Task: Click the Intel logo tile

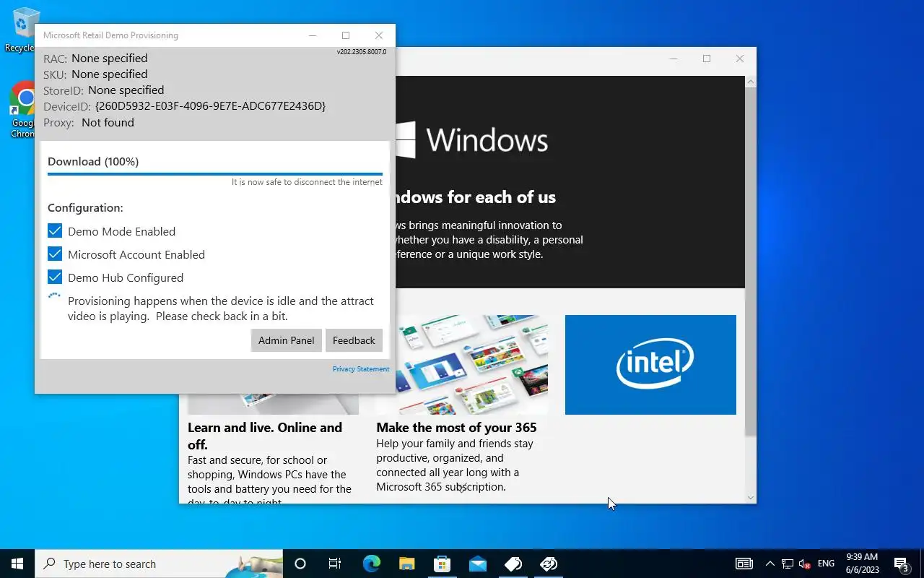Action: coord(650,365)
